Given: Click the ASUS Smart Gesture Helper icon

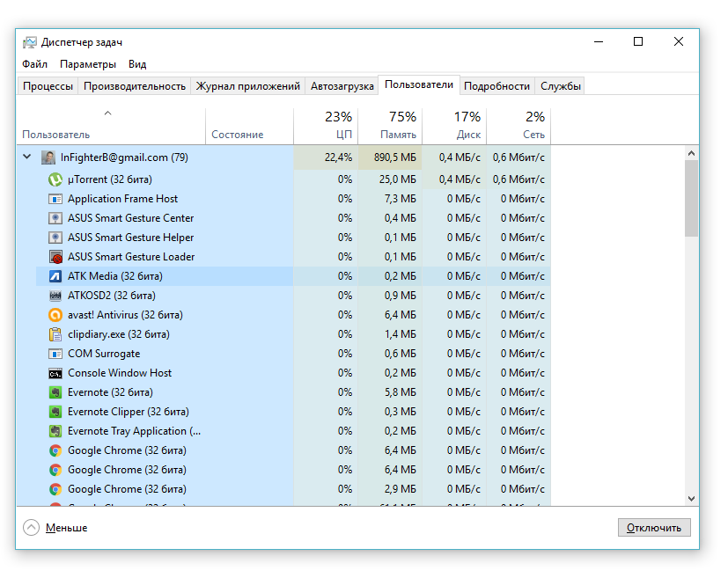Looking at the screenshot, I should (x=55, y=238).
